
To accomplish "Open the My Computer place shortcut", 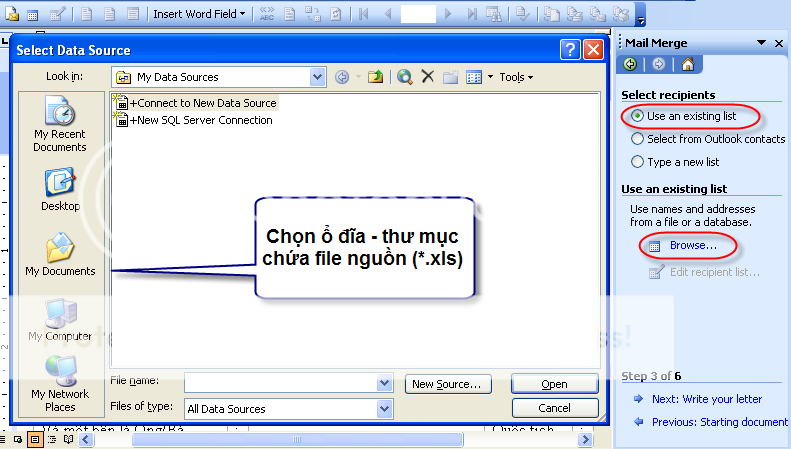I will point(60,320).
